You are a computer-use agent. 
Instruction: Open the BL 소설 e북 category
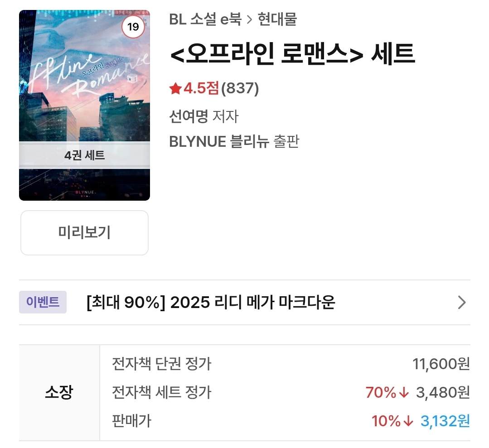pyautogui.click(x=204, y=20)
